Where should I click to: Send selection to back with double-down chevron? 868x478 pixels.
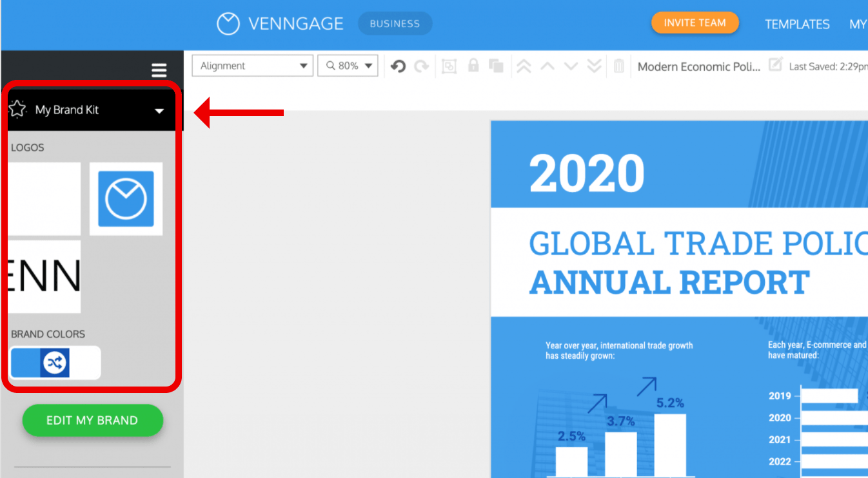coord(594,66)
